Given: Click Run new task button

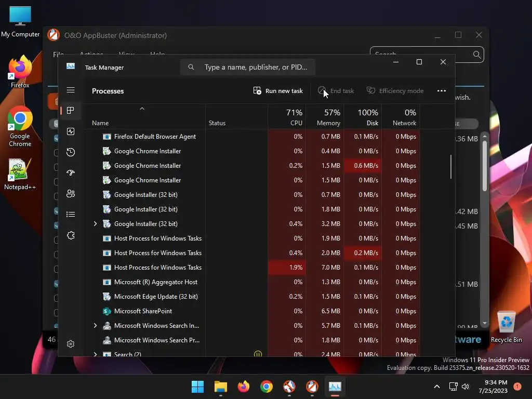Looking at the screenshot, I should click(278, 91).
